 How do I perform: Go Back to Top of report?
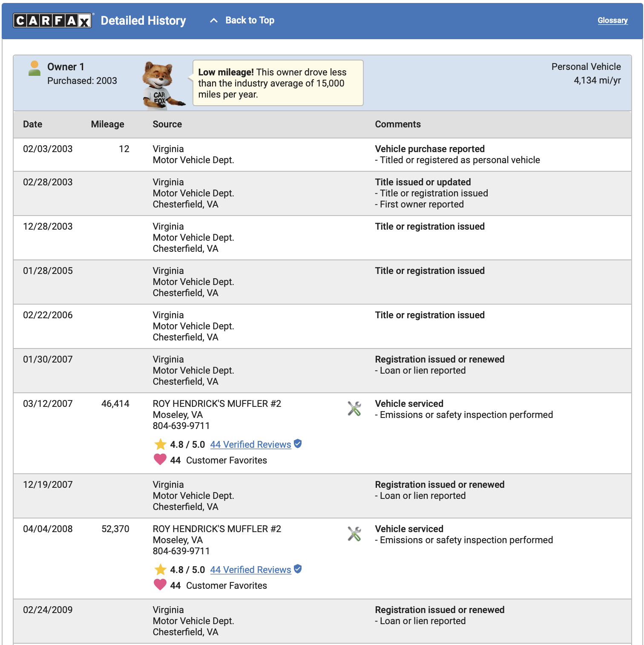(250, 20)
